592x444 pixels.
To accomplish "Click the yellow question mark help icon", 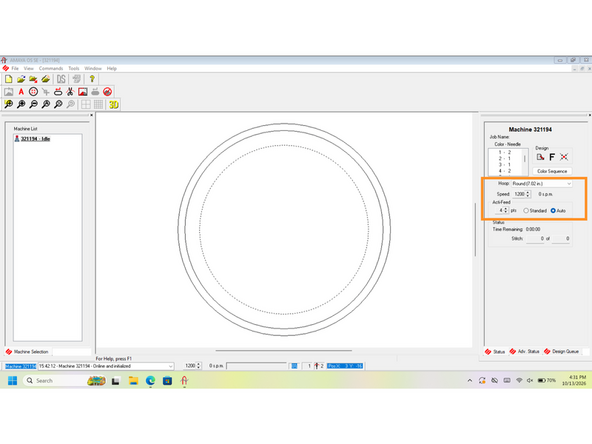I will coord(92,79).
